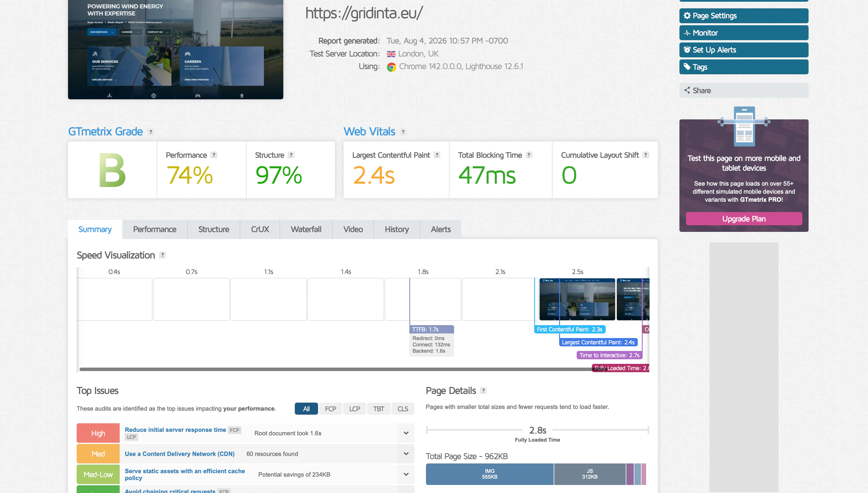
Task: Switch to the Summary tab
Action: coord(95,229)
